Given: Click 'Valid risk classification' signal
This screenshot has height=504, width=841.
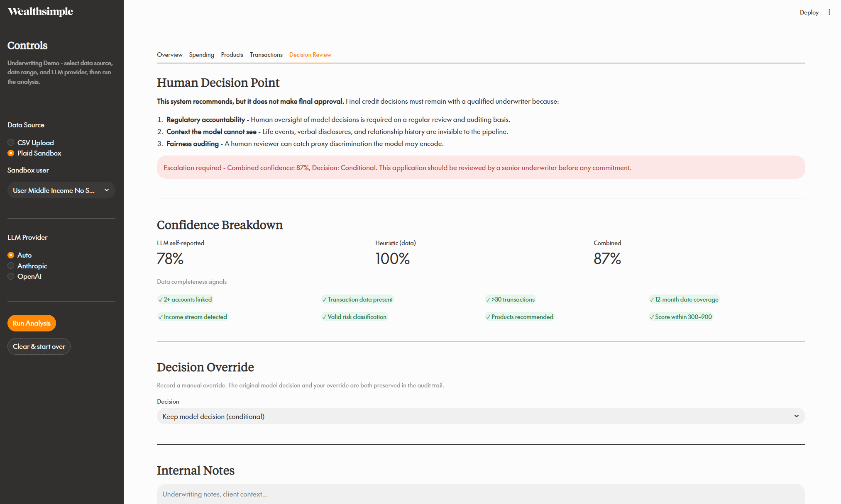Looking at the screenshot, I should (354, 317).
